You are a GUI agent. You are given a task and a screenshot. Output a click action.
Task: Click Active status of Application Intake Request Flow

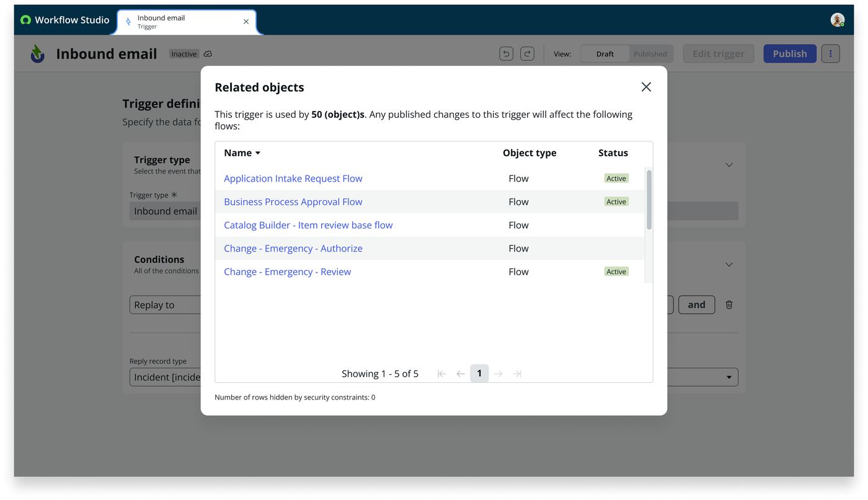click(x=616, y=178)
